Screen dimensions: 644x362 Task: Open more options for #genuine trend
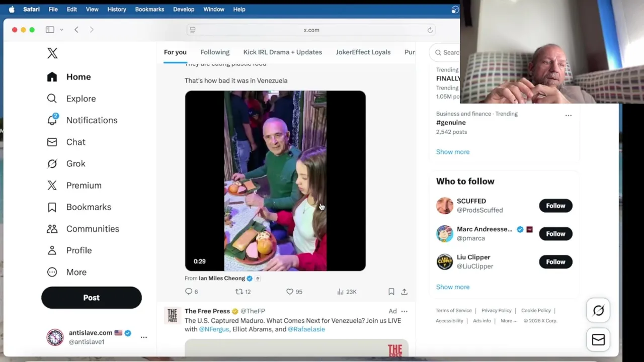[x=569, y=115]
